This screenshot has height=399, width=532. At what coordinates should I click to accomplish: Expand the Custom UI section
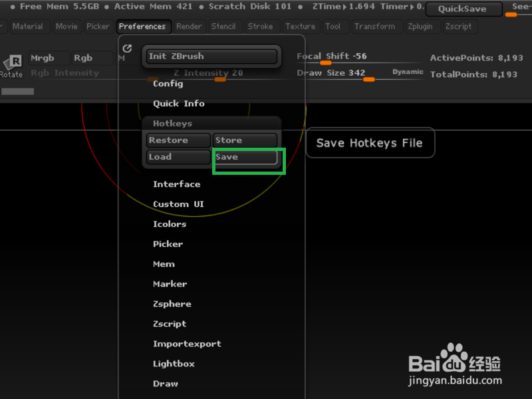click(x=178, y=204)
